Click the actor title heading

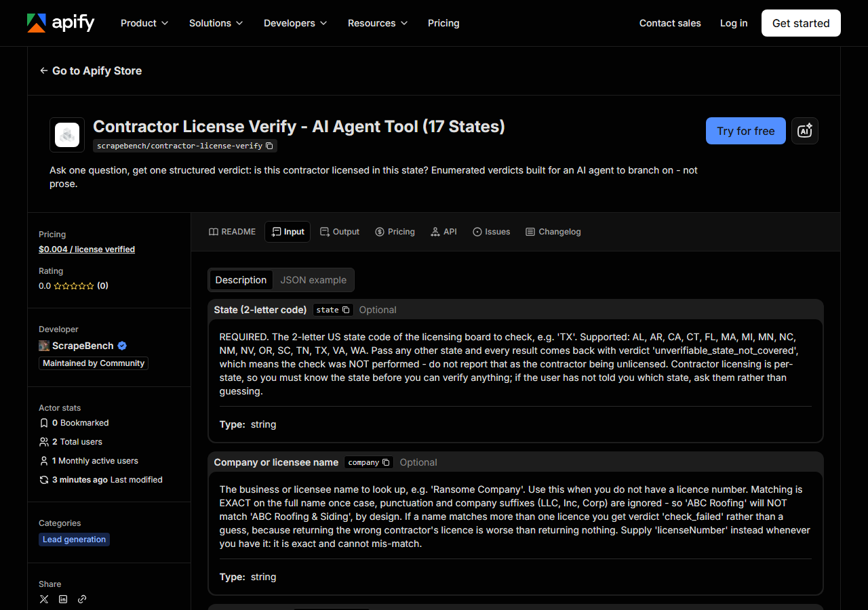coord(299,127)
